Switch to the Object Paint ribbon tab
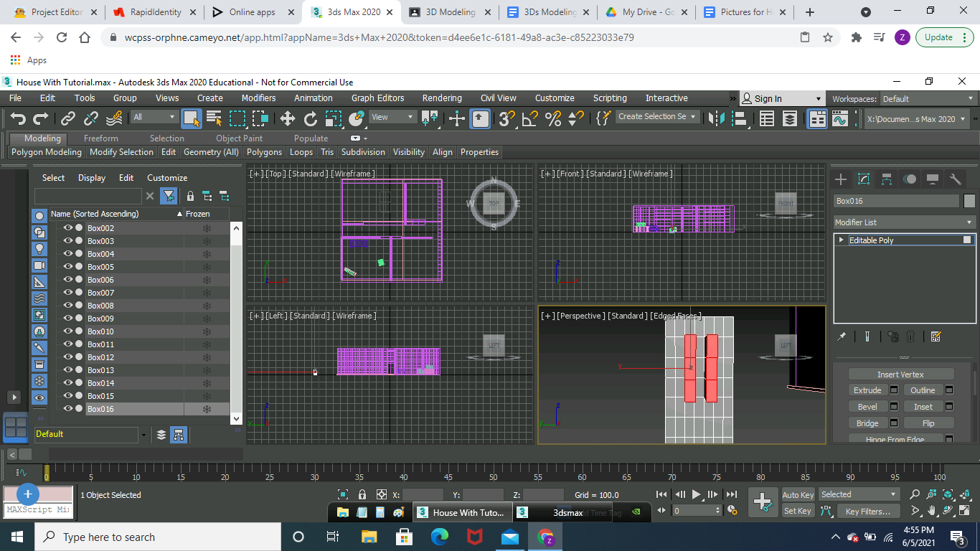980x551 pixels. (239, 138)
